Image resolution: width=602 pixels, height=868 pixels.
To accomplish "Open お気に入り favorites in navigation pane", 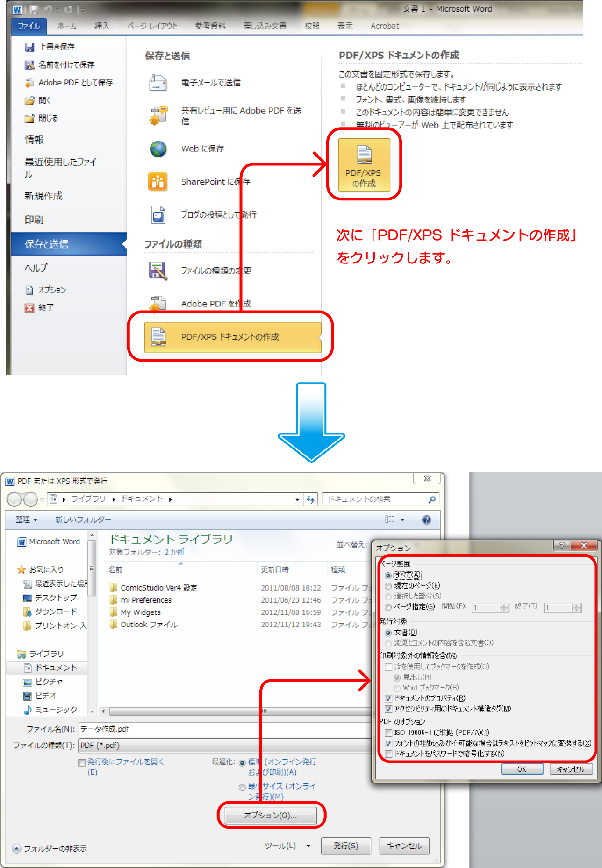I will click(x=41, y=570).
